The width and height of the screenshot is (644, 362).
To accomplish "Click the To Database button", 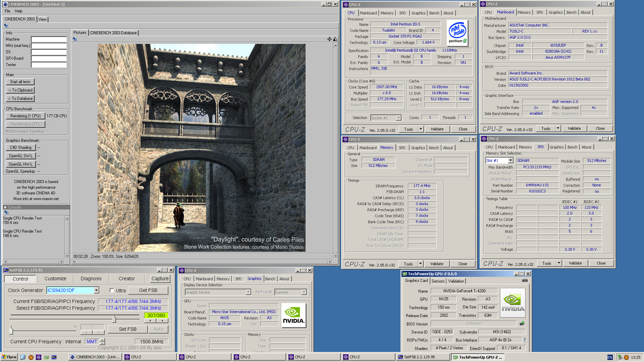I will (20, 99).
